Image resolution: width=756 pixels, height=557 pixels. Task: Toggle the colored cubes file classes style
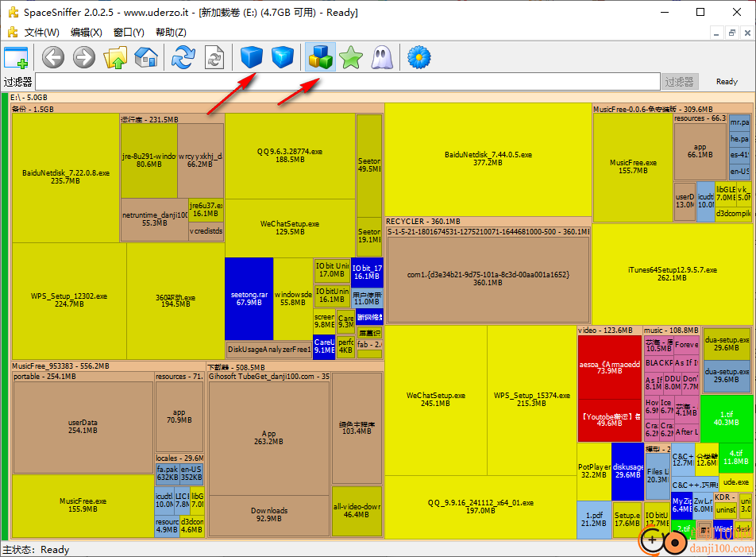320,57
